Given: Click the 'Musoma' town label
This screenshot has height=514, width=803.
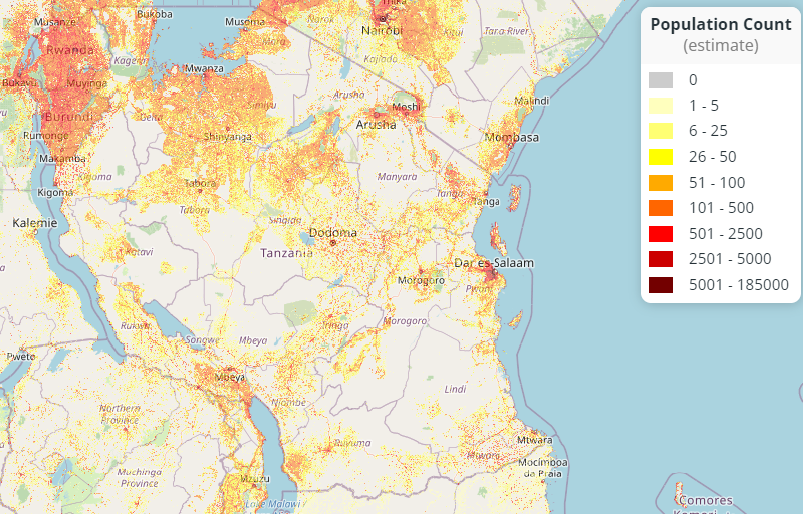Looking at the screenshot, I should click(x=245, y=22).
